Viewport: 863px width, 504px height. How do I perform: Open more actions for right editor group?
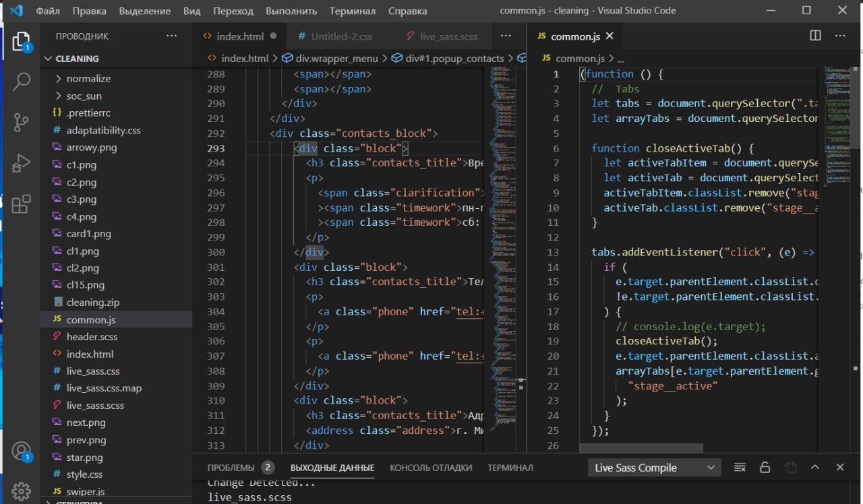840,36
